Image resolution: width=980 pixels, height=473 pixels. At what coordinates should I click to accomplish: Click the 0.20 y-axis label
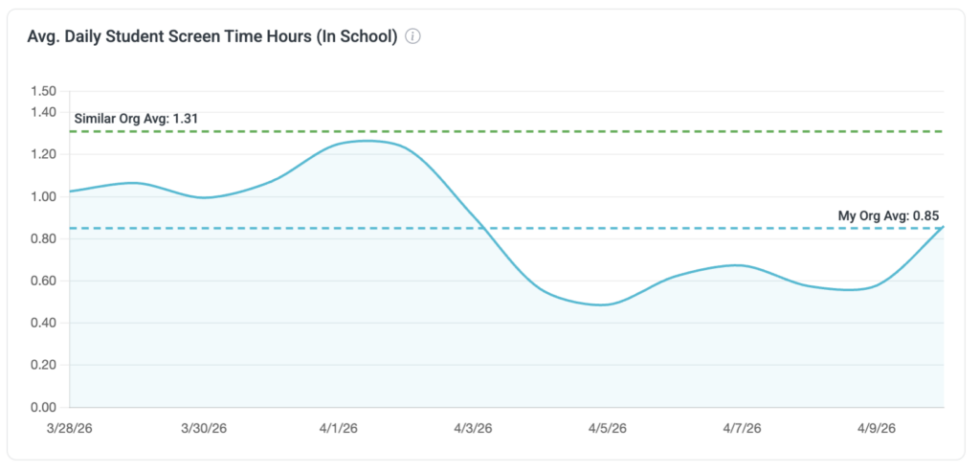44,365
